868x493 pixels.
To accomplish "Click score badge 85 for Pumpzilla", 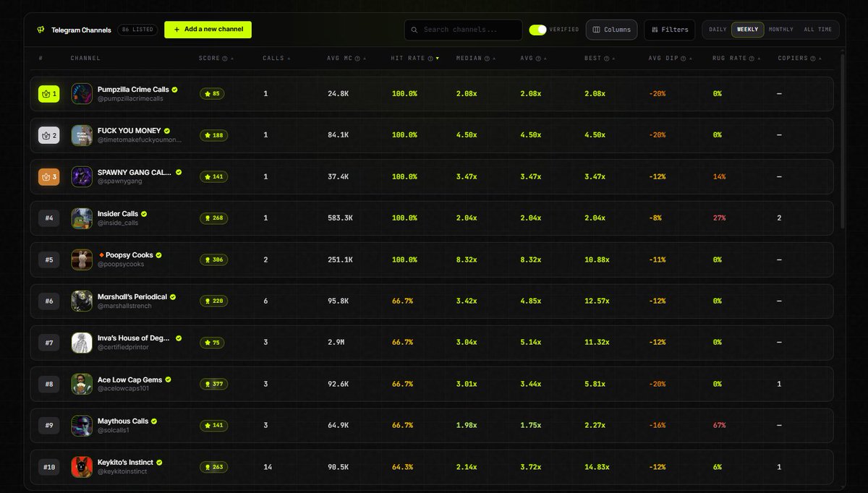I will [x=212, y=94].
